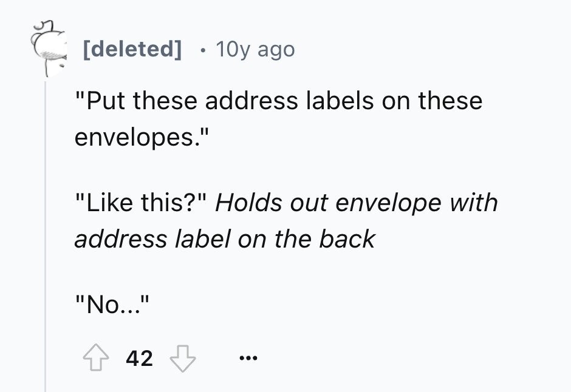The width and height of the screenshot is (571, 392).
Task: Click the "10y ago" timestamp
Action: (x=255, y=49)
